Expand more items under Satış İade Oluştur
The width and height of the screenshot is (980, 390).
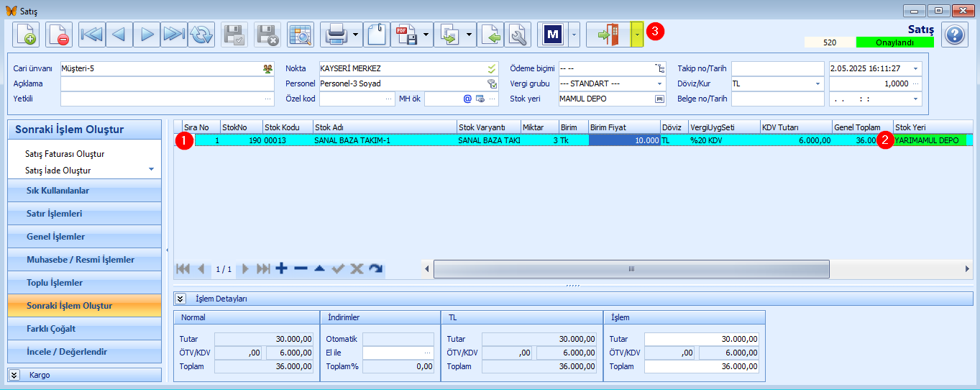[x=152, y=169]
